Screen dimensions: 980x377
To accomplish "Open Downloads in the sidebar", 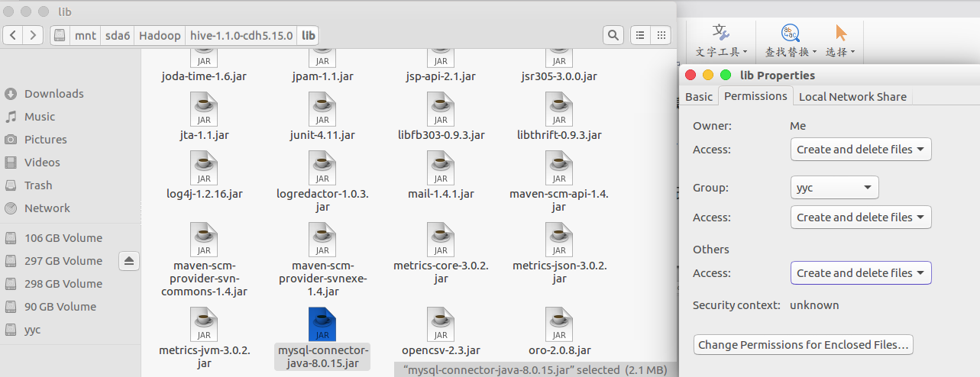I will [53, 94].
